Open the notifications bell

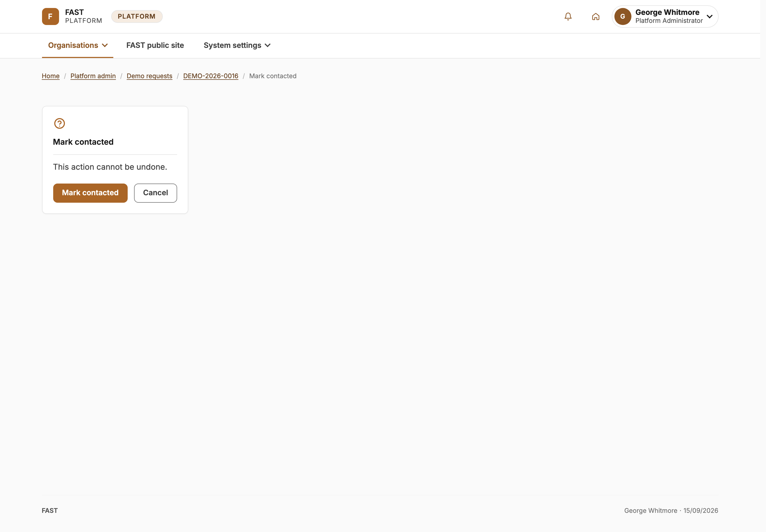click(x=568, y=16)
